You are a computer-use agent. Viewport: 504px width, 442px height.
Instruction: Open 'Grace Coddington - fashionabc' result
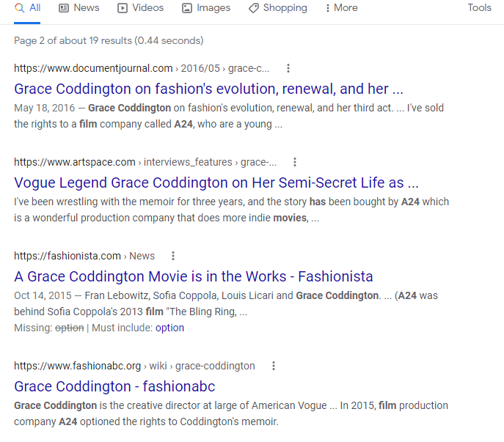coord(114,386)
